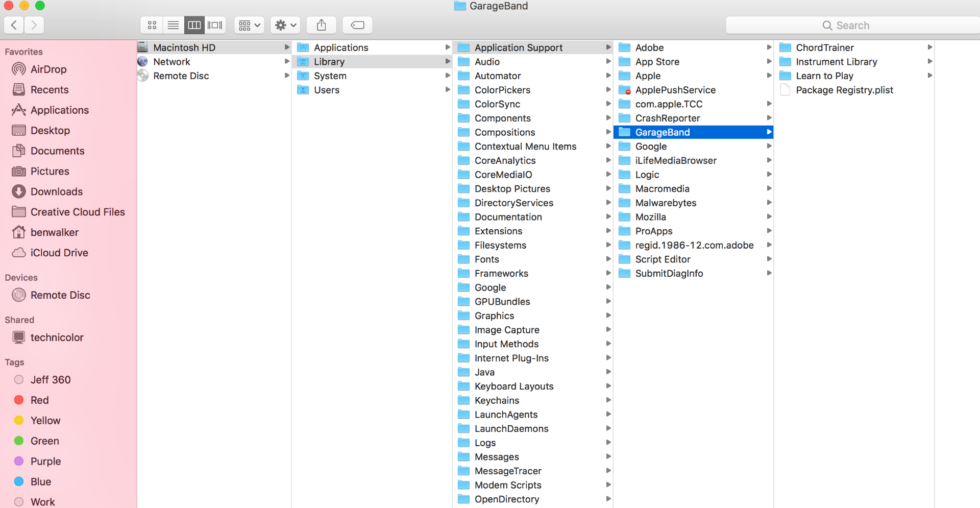Expand the Mozilla folder arrow
Screen dimensions: 980x508
769,217
